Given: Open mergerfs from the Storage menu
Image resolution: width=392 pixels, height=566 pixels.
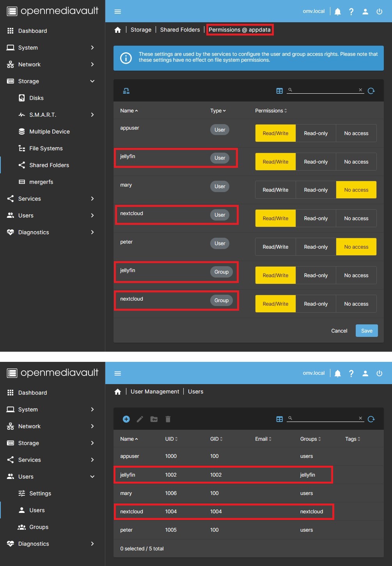Looking at the screenshot, I should pyautogui.click(x=41, y=182).
